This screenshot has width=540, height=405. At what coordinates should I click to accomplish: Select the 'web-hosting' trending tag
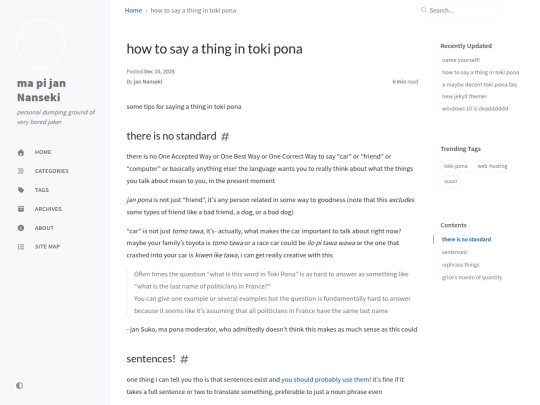pos(492,166)
